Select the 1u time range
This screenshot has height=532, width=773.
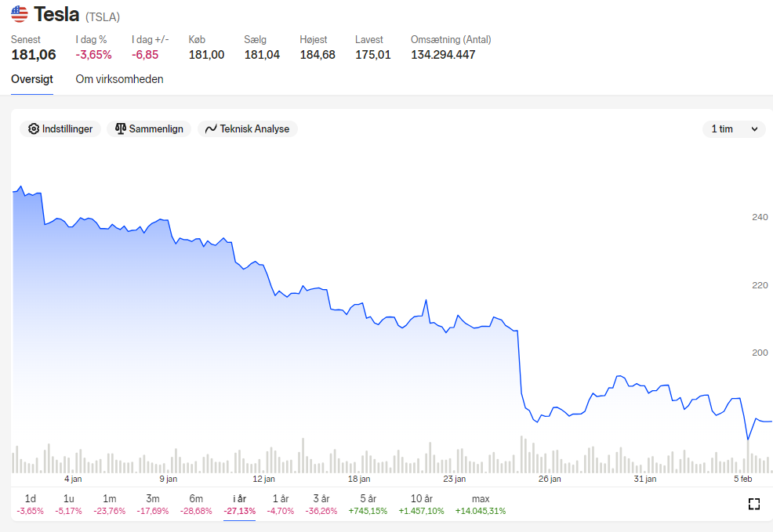pyautogui.click(x=68, y=505)
